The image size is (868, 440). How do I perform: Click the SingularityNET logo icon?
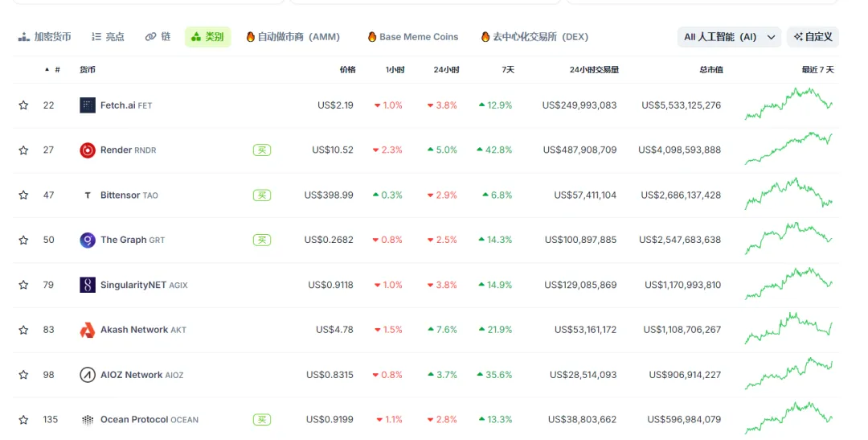tap(88, 285)
